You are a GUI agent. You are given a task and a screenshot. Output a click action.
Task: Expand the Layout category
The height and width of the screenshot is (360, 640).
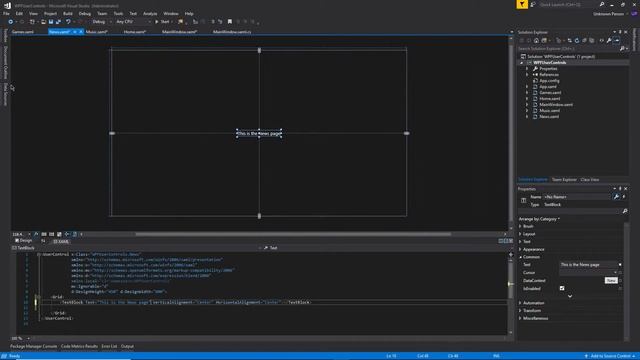[x=520, y=234]
